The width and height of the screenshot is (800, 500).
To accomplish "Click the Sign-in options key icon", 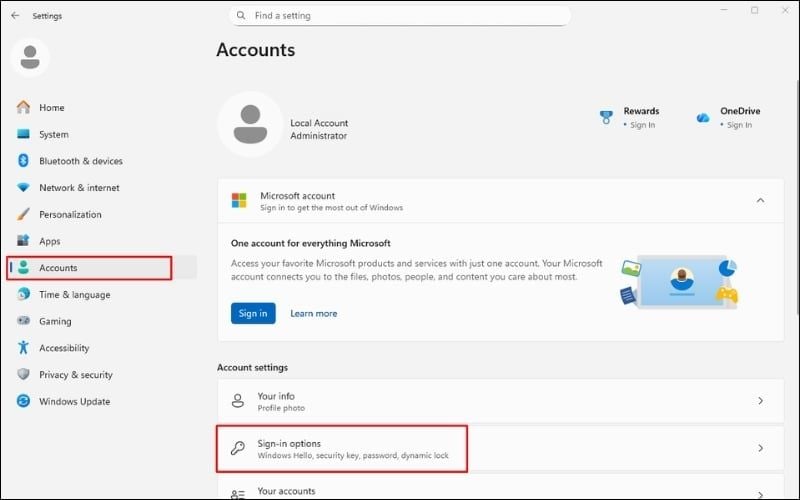I will (238, 448).
